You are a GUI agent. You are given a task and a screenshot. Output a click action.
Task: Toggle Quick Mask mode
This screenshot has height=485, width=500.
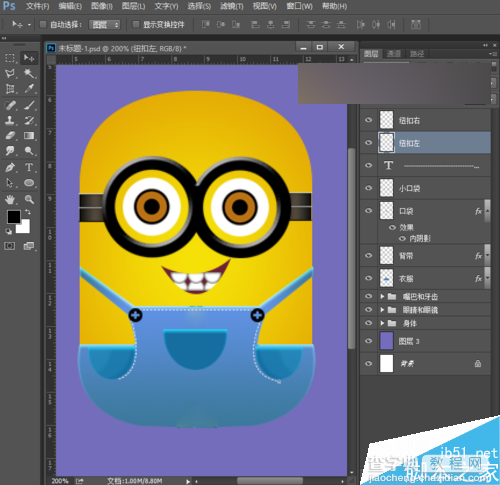9,246
